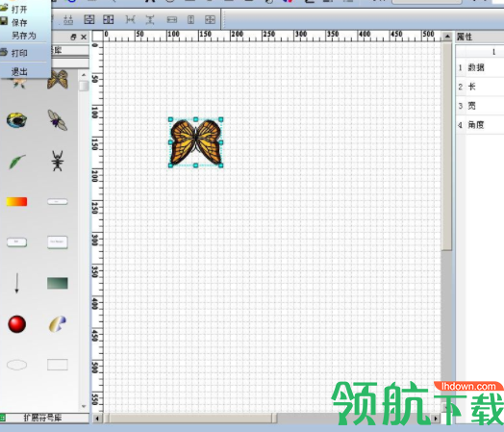Pick the green leaf symbol in the library

click(x=16, y=161)
